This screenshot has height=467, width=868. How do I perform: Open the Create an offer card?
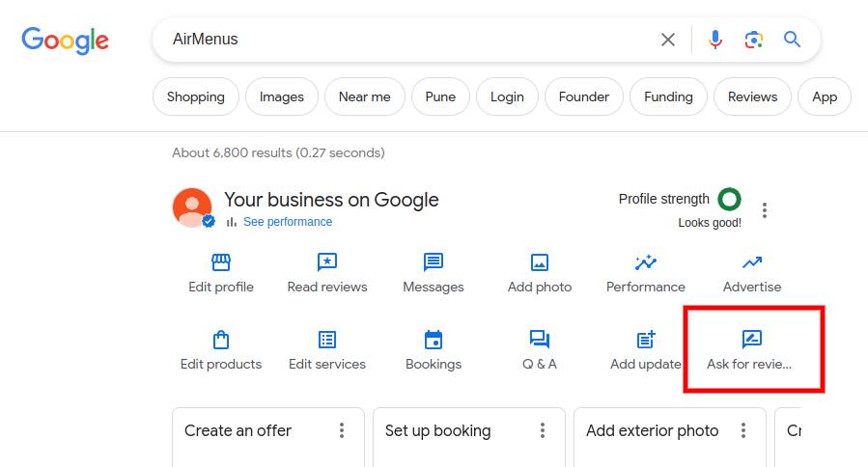(x=268, y=437)
